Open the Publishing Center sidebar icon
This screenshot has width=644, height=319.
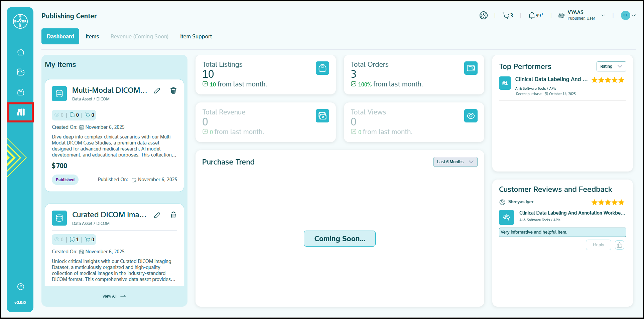(x=21, y=112)
